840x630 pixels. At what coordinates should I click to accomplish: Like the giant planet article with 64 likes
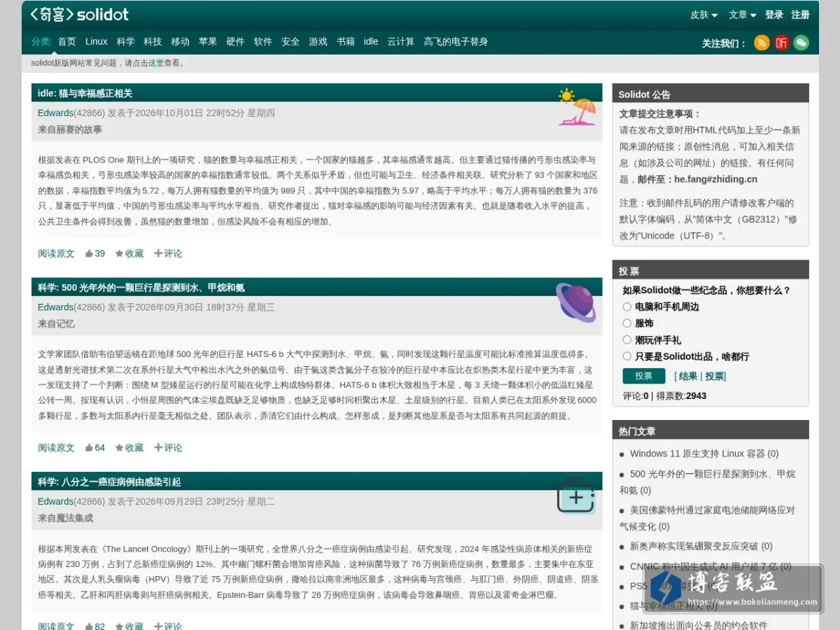(x=95, y=447)
